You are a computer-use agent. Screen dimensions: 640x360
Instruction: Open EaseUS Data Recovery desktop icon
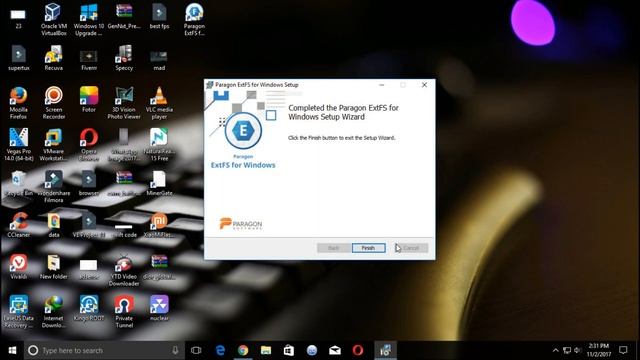18,312
